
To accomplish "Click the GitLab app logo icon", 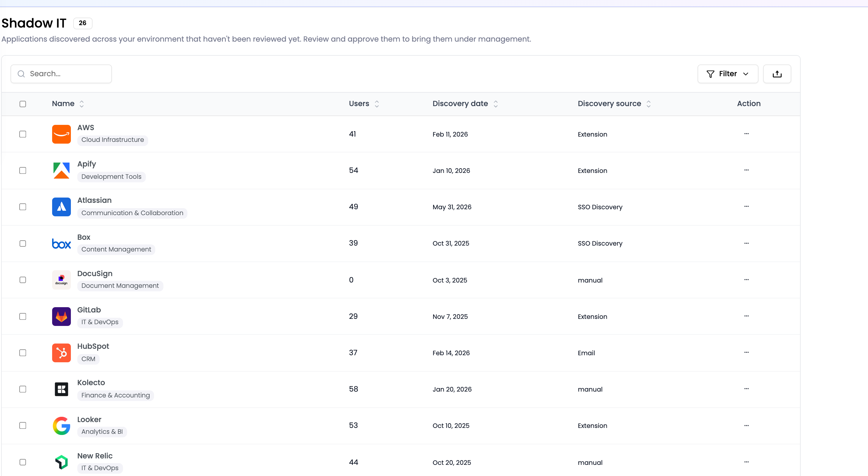I will coord(61,317).
